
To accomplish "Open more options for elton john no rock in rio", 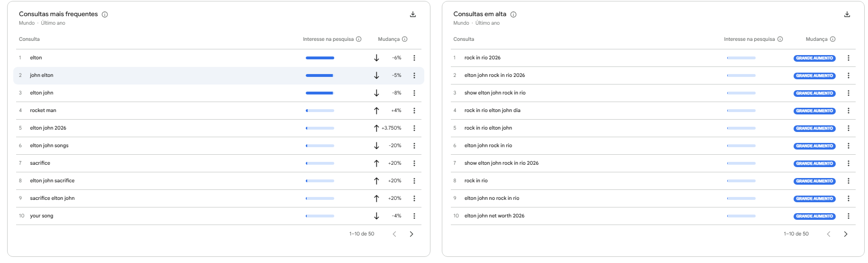I will coord(849,198).
